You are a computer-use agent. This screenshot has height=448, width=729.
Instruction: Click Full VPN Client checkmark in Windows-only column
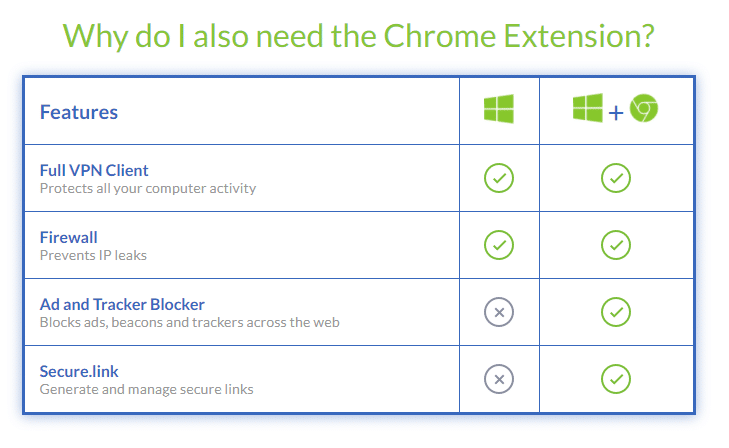(499, 178)
